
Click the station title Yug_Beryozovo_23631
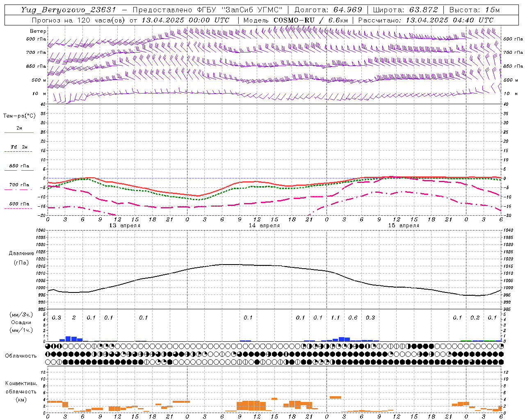point(68,10)
